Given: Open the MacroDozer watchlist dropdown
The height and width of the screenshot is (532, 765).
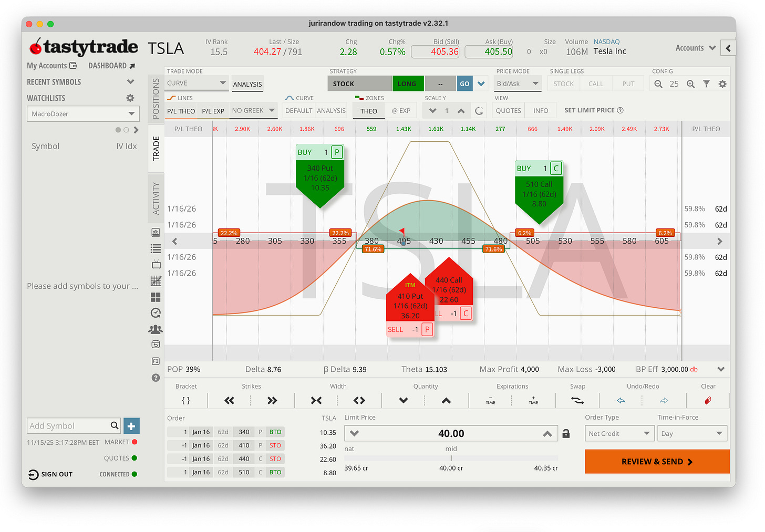Looking at the screenshot, I should (83, 114).
